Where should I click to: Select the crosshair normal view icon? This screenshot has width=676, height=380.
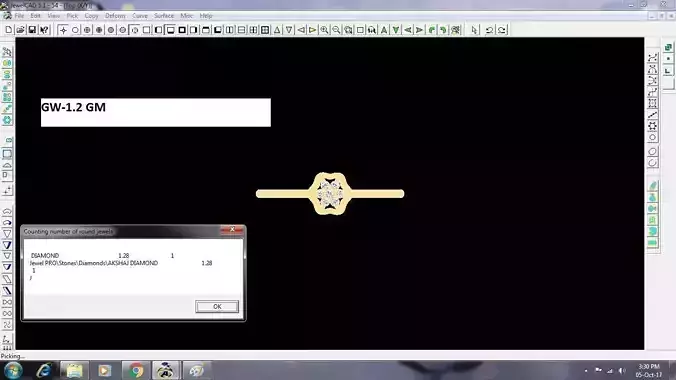(63, 30)
